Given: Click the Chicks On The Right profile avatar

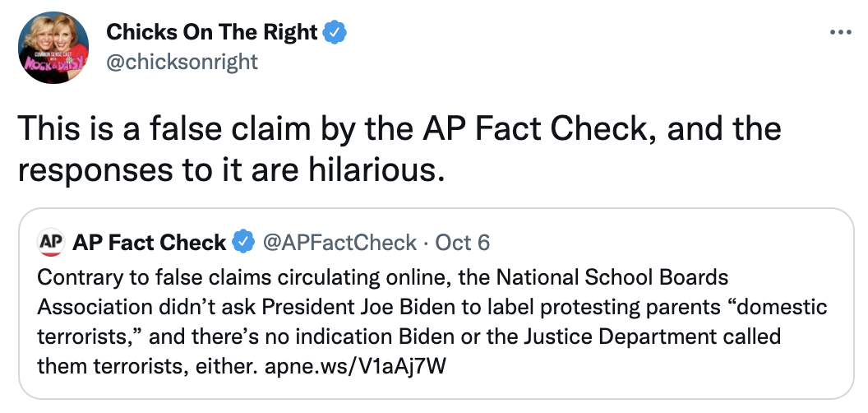Looking at the screenshot, I should (53, 48).
